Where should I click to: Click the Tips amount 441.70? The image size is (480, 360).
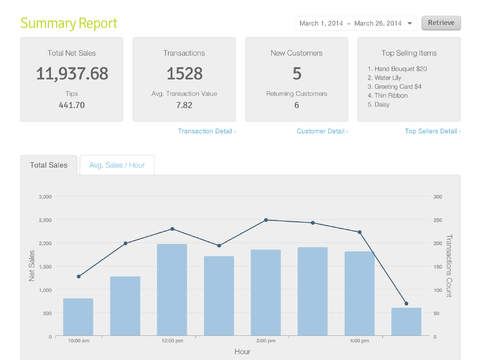(x=72, y=105)
